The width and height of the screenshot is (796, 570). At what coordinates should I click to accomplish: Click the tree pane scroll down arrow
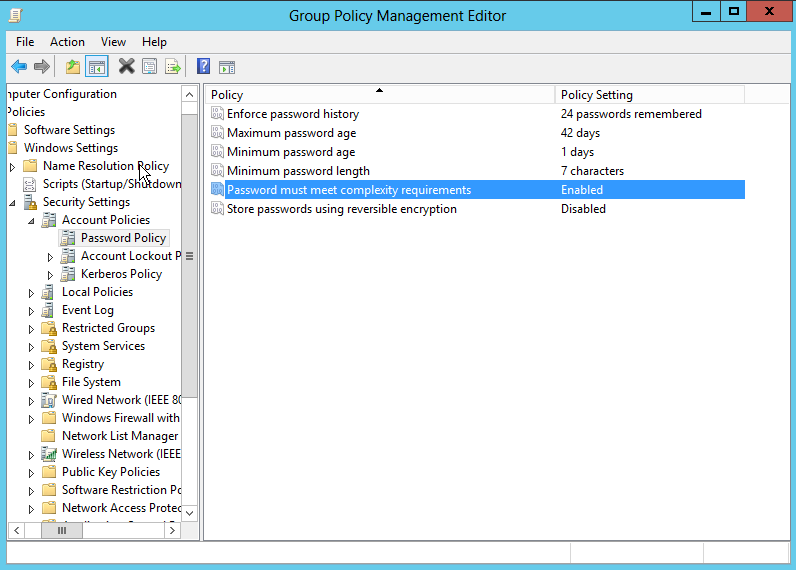[x=189, y=513]
